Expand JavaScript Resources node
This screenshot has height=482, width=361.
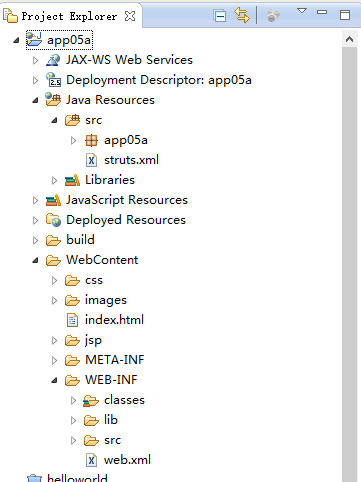pyautogui.click(x=35, y=200)
